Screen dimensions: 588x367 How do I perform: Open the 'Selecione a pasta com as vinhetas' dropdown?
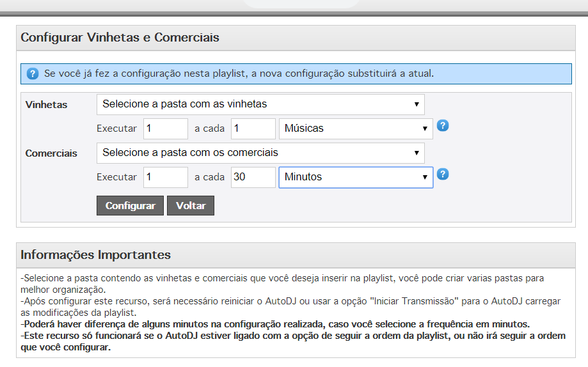pyautogui.click(x=260, y=104)
